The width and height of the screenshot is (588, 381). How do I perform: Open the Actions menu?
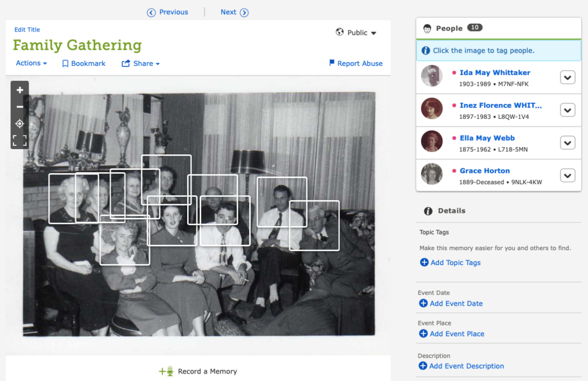(x=31, y=63)
